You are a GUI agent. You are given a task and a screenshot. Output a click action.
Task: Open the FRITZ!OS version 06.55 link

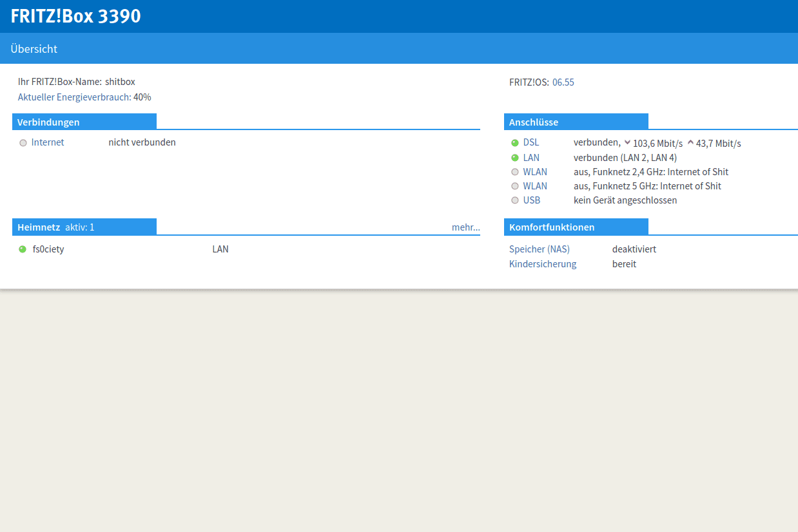(563, 82)
